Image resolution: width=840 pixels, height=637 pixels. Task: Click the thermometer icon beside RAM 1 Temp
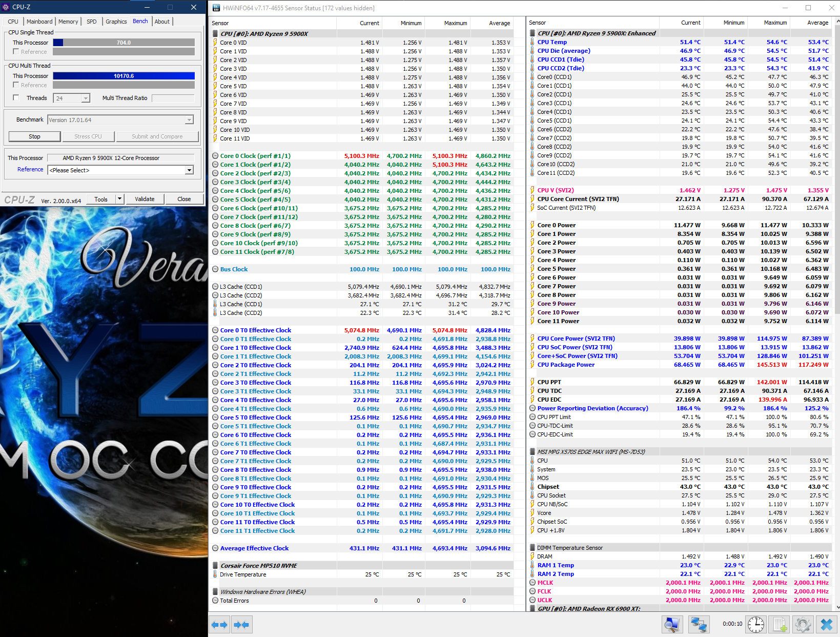click(532, 565)
